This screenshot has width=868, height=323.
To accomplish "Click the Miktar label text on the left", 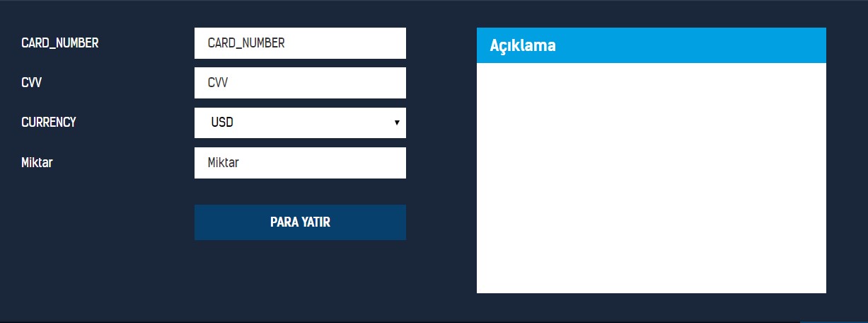I will point(37,163).
